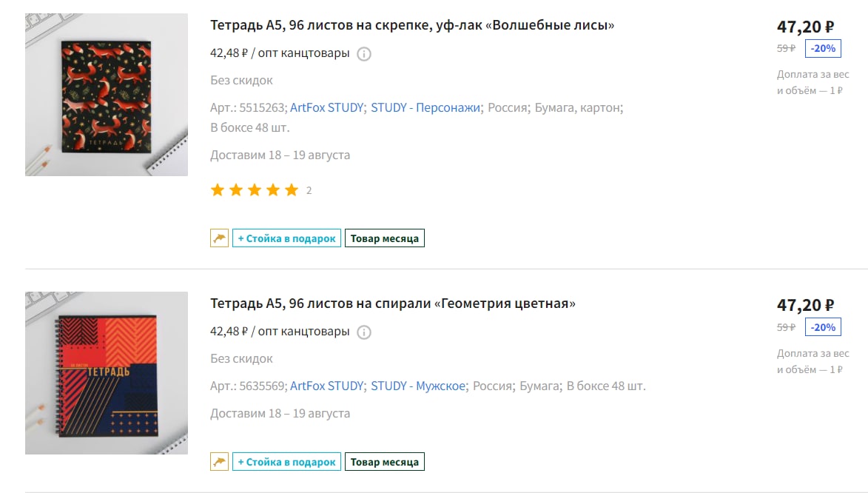Click crossed-out 59 ₽ old price of «Геометрия цветная»

click(786, 327)
